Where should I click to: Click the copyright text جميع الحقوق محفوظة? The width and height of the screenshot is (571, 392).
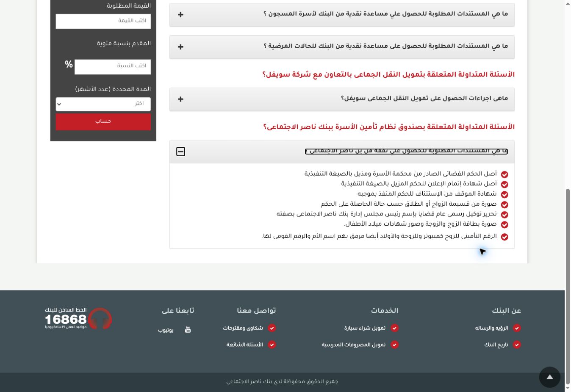(x=282, y=382)
